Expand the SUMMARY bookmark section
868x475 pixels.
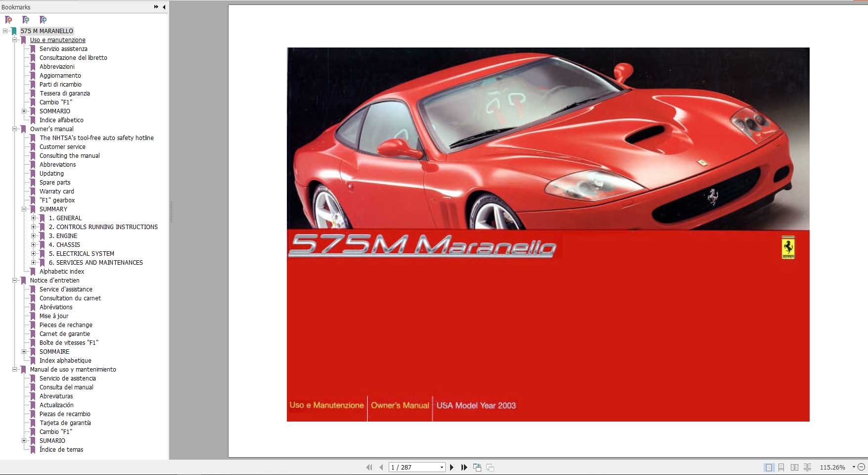tap(24, 209)
